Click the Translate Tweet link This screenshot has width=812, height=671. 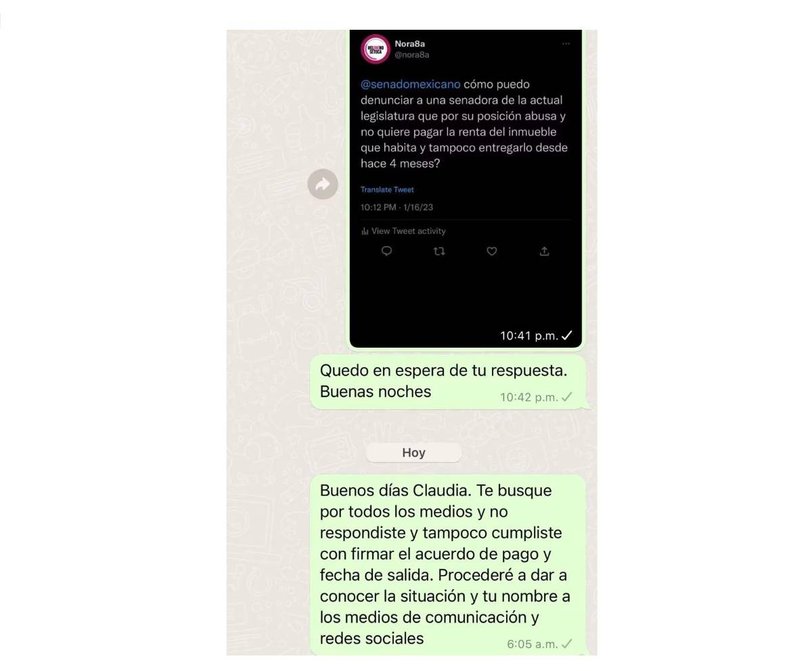pyautogui.click(x=387, y=189)
